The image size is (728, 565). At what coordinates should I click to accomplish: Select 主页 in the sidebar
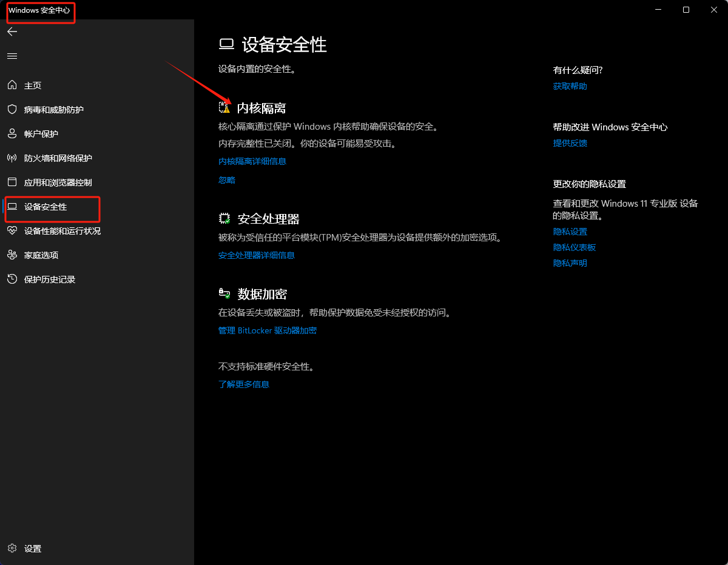[x=33, y=85]
